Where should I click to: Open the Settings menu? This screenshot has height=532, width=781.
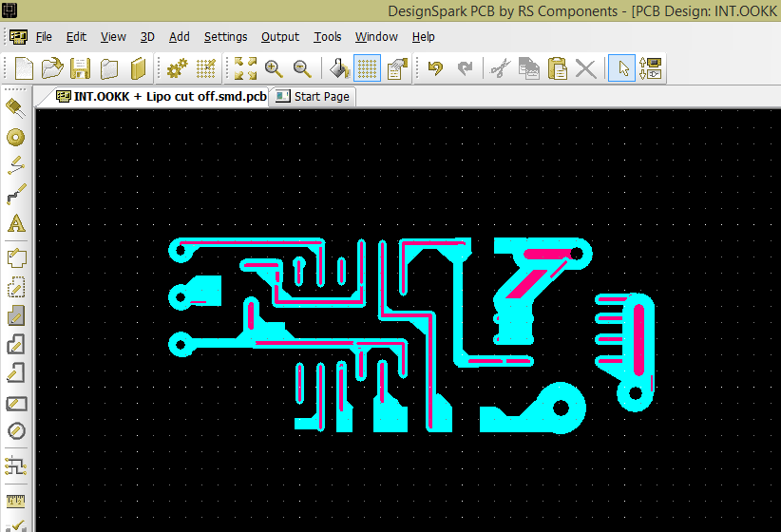225,37
